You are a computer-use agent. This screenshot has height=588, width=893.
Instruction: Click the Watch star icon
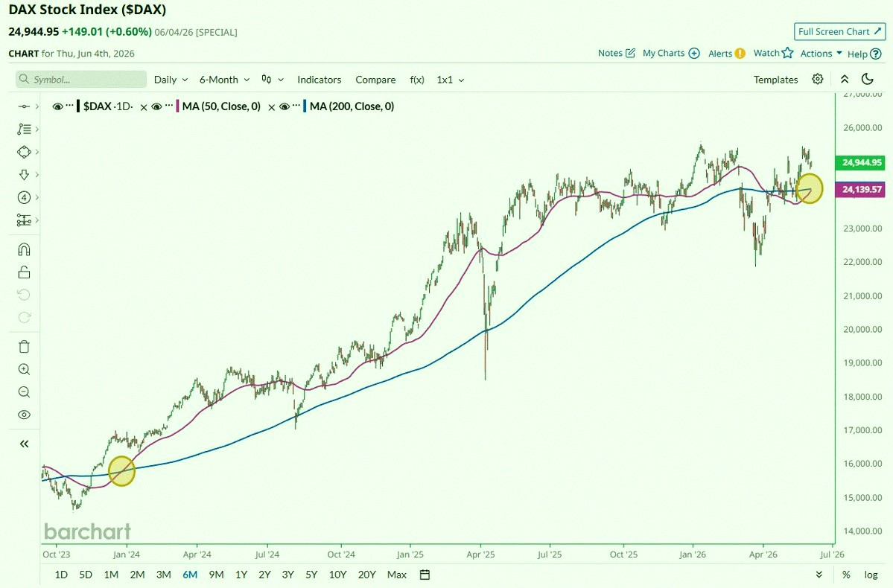tap(788, 53)
